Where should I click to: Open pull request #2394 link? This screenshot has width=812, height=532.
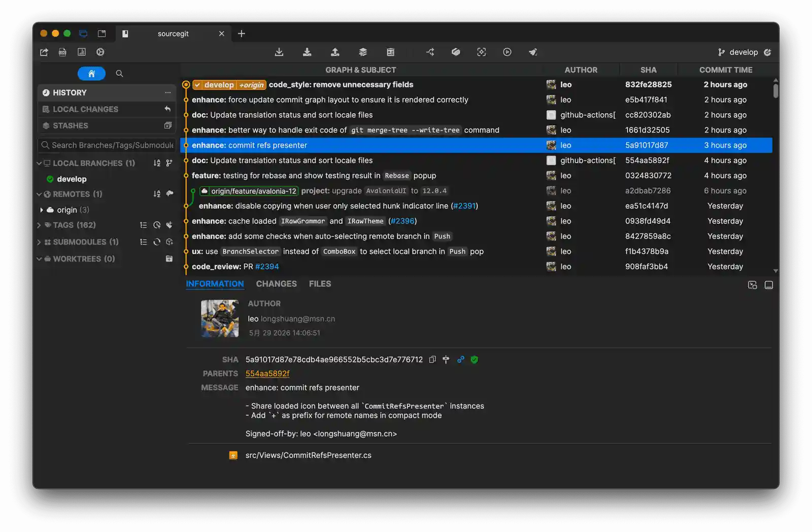coord(267,267)
